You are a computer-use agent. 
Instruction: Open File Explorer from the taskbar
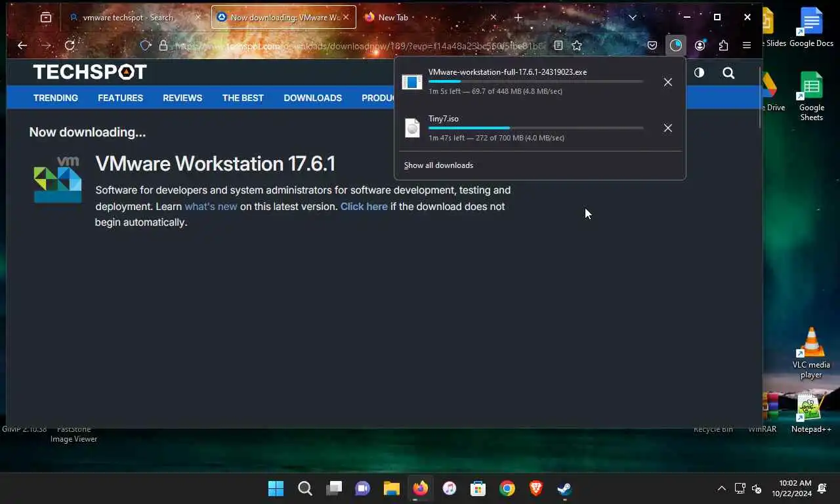point(392,488)
